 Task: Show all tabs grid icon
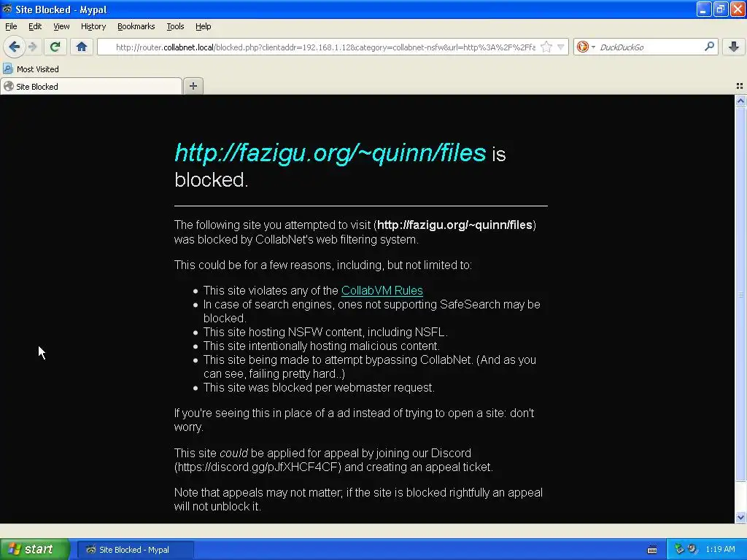coord(740,86)
